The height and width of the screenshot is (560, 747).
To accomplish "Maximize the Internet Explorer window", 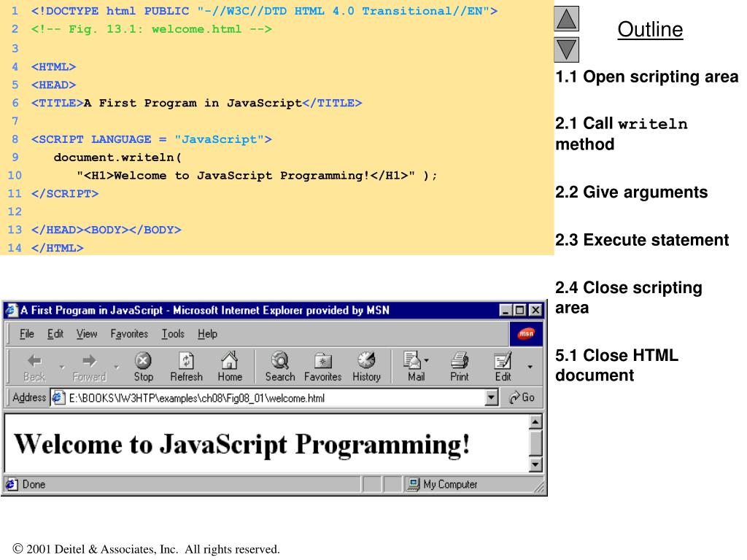I will (x=519, y=311).
